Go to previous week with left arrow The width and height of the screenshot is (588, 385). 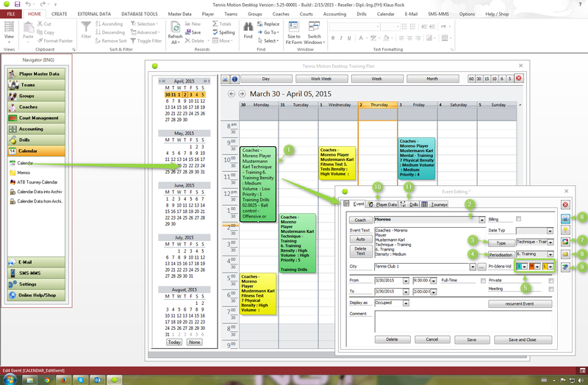[x=232, y=94]
